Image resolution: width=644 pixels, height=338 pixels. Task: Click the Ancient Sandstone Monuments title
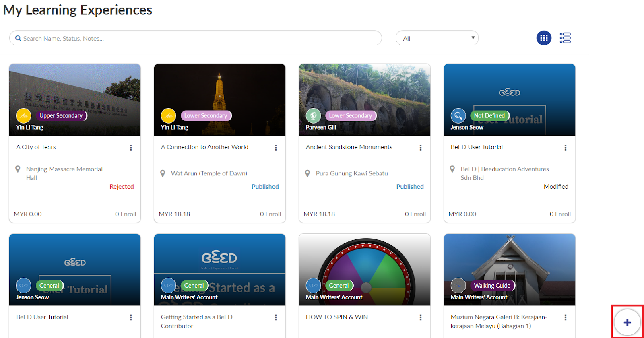click(349, 147)
